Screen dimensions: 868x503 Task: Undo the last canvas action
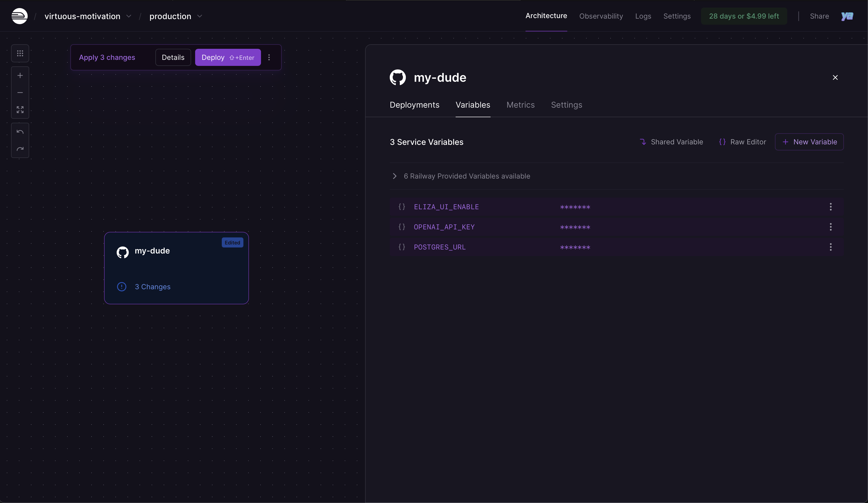20,132
